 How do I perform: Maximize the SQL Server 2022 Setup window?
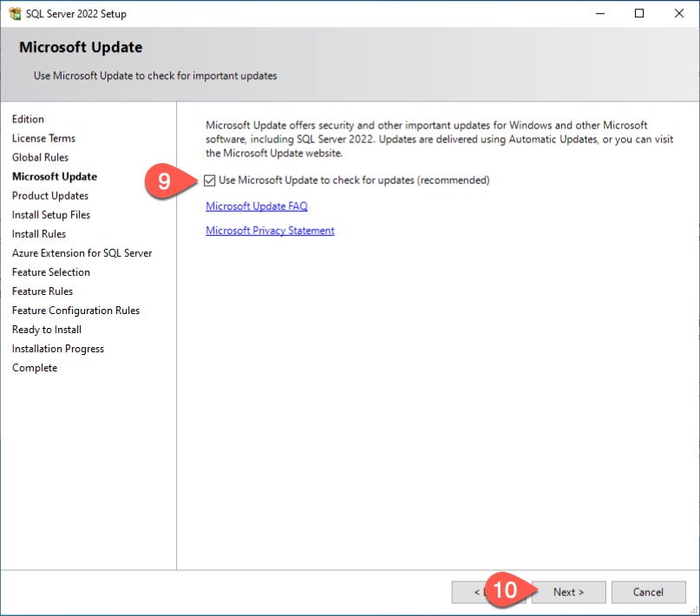click(639, 14)
